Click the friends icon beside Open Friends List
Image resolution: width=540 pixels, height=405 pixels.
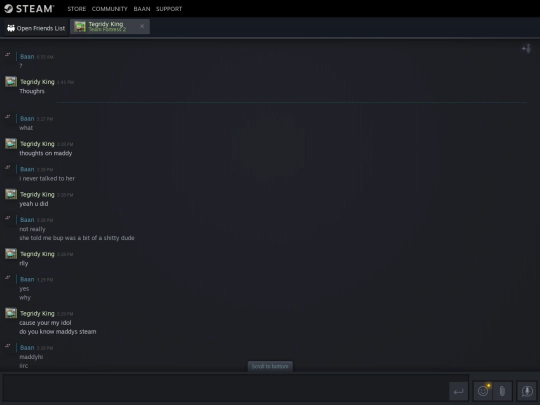[x=11, y=28]
